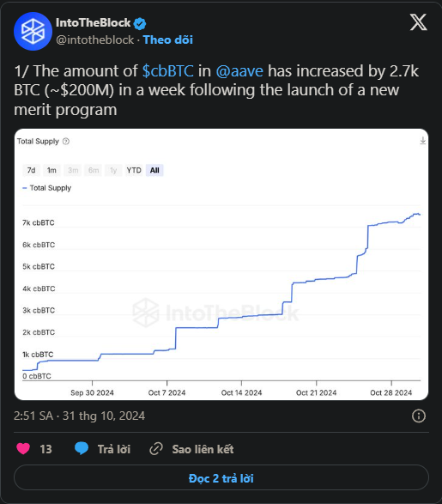Click the chart download icon
This screenshot has height=504, width=442.
coord(423,141)
